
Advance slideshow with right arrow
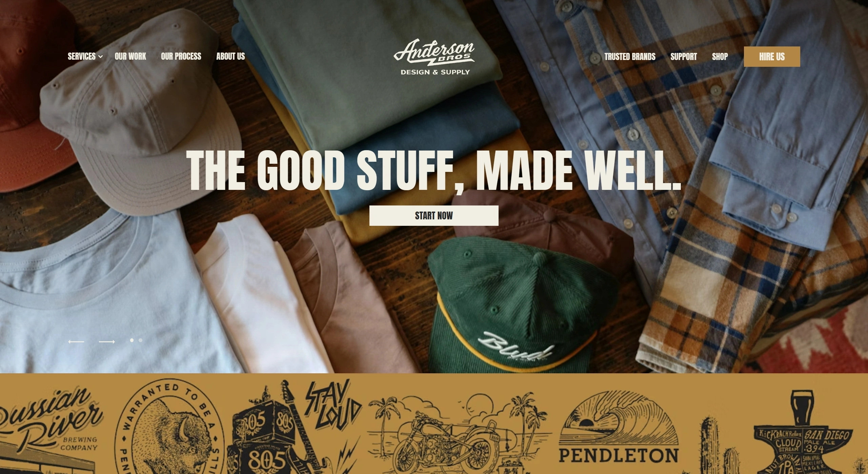coord(107,341)
